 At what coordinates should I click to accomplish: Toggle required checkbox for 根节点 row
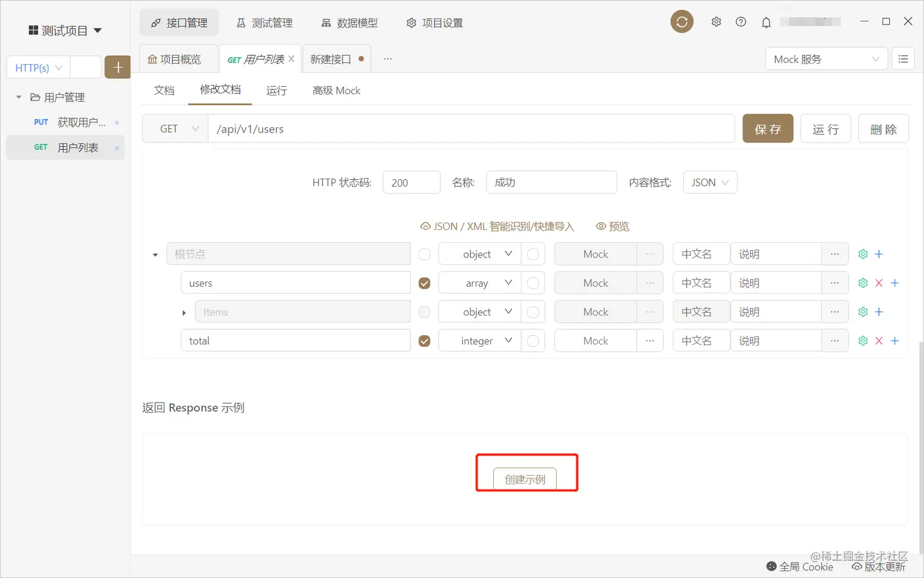click(424, 254)
